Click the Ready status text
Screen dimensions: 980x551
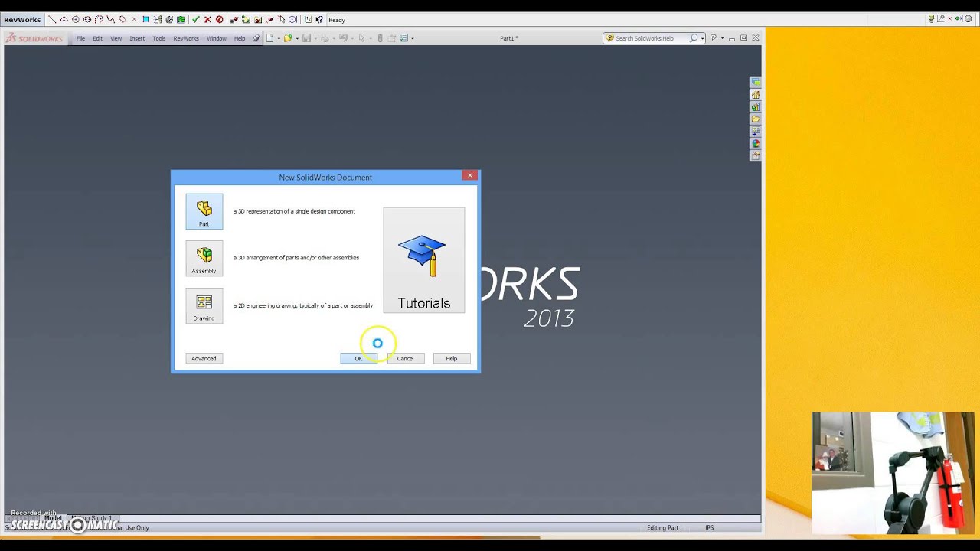tap(337, 20)
